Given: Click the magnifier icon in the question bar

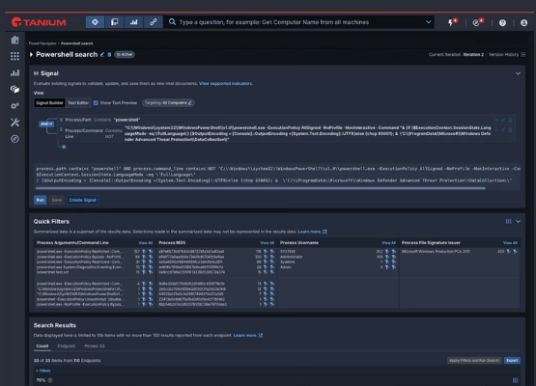Looking at the screenshot, I should point(172,22).
